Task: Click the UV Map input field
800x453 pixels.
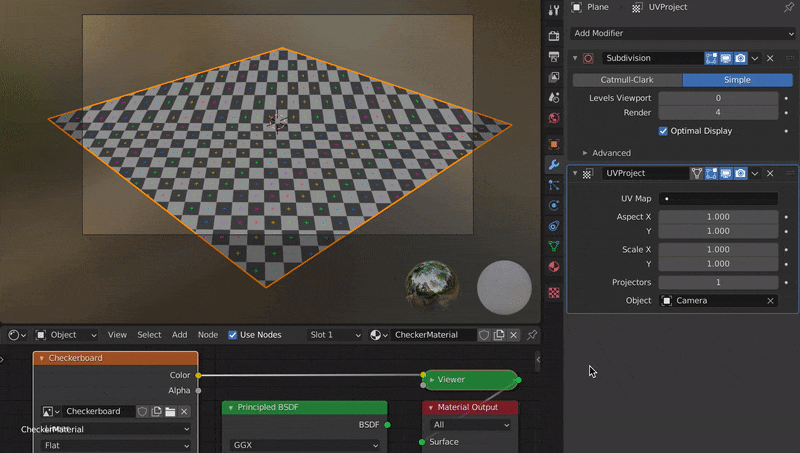Action: [x=718, y=198]
